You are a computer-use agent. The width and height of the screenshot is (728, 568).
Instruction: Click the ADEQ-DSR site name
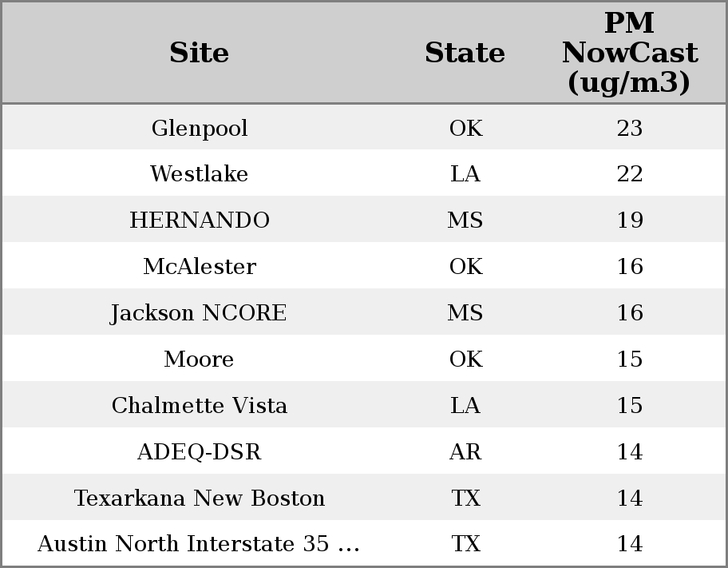pos(199,452)
